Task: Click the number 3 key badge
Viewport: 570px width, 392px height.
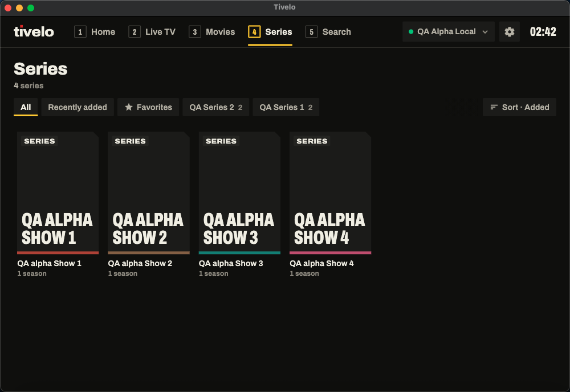Action: [195, 32]
